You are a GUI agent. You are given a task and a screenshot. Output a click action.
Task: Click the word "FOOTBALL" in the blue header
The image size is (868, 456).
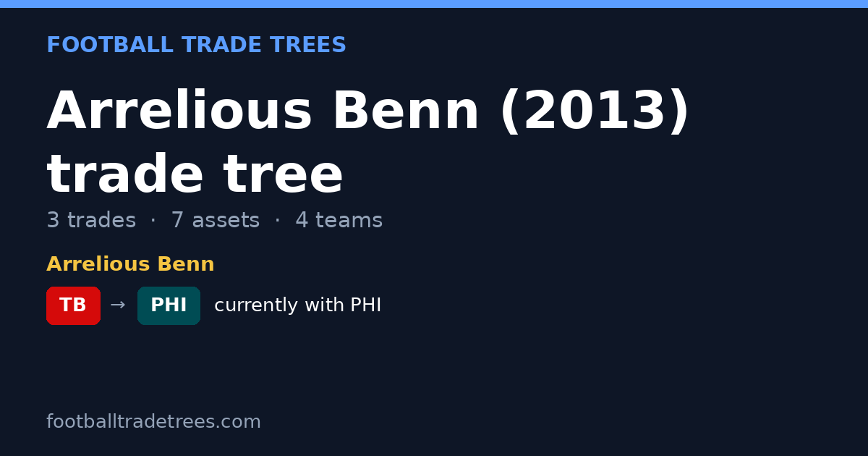click(110, 46)
